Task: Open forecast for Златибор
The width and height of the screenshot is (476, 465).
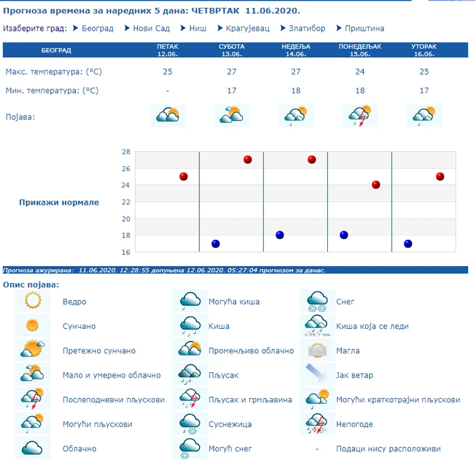Action: tap(305, 28)
